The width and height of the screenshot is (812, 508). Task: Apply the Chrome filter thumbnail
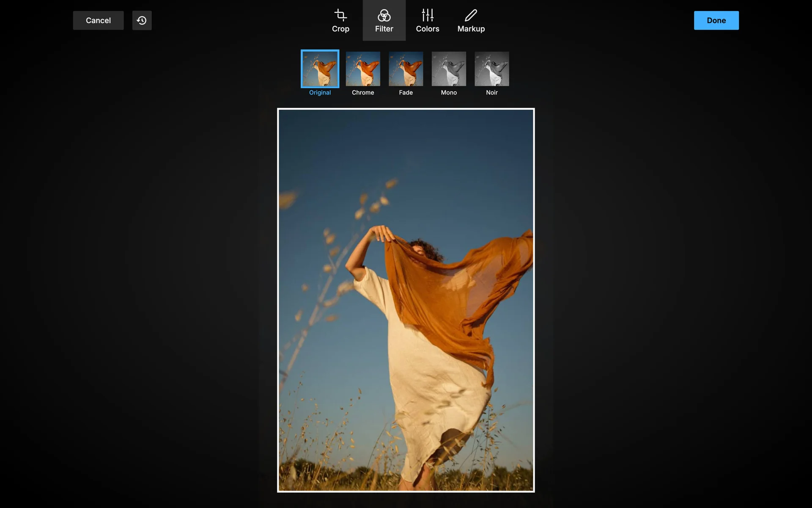(x=363, y=69)
